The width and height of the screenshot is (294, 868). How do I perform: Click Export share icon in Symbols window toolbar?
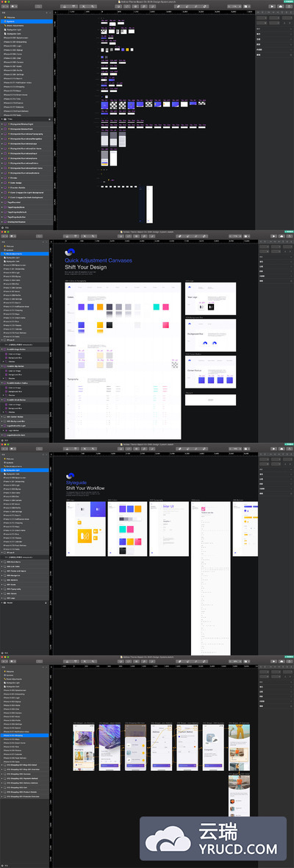(288, 6)
